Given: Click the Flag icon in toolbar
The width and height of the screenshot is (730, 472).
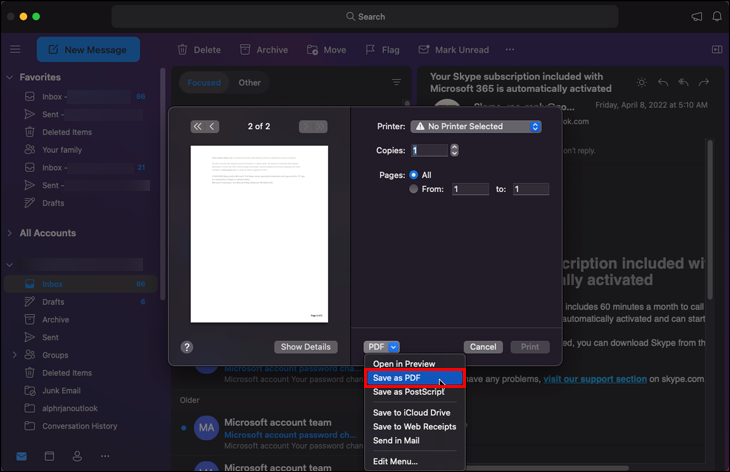Looking at the screenshot, I should coord(369,50).
